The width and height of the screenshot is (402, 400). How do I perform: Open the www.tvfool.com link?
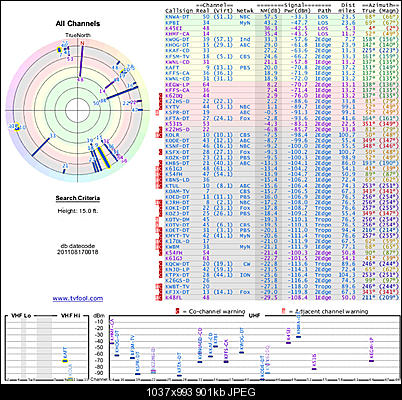[78, 299]
